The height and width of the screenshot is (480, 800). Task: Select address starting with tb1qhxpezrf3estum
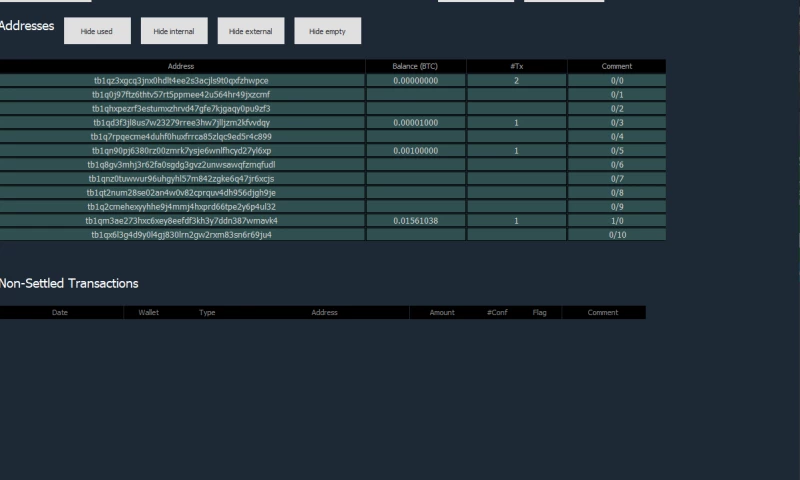click(181, 109)
